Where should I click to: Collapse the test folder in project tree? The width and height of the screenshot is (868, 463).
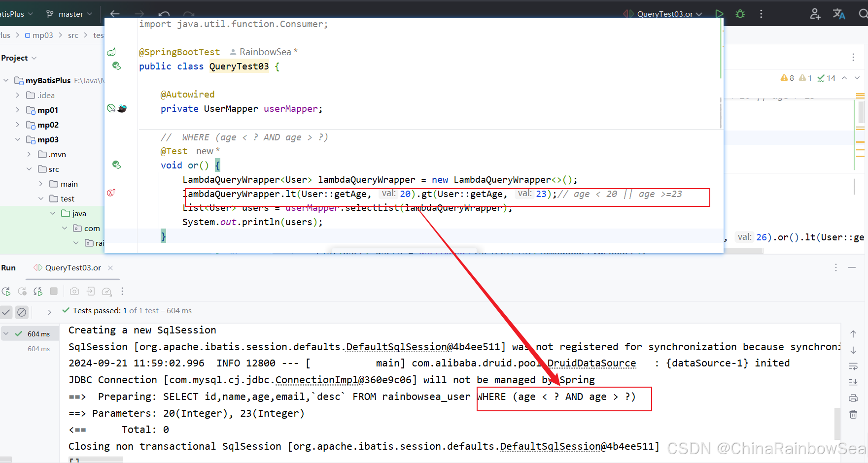pyautogui.click(x=41, y=198)
